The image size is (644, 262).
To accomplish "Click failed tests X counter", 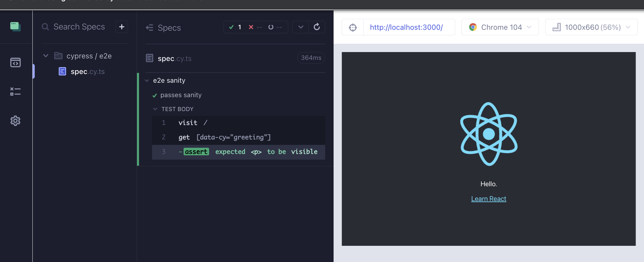I will tap(255, 27).
